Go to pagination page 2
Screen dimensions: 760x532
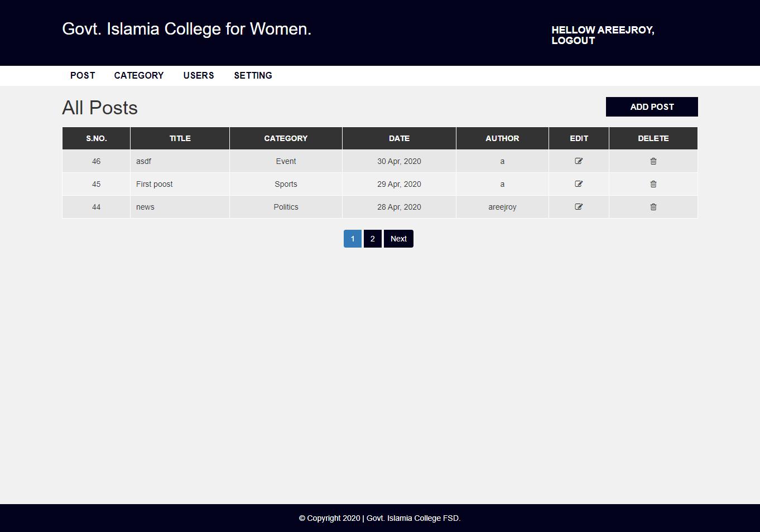pyautogui.click(x=372, y=239)
